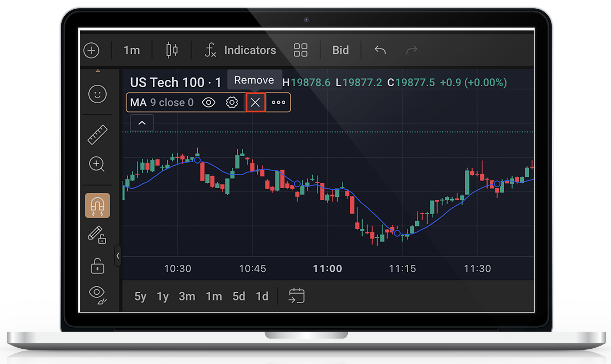Select the 5d date range
The height and width of the screenshot is (364, 611).
tap(239, 297)
